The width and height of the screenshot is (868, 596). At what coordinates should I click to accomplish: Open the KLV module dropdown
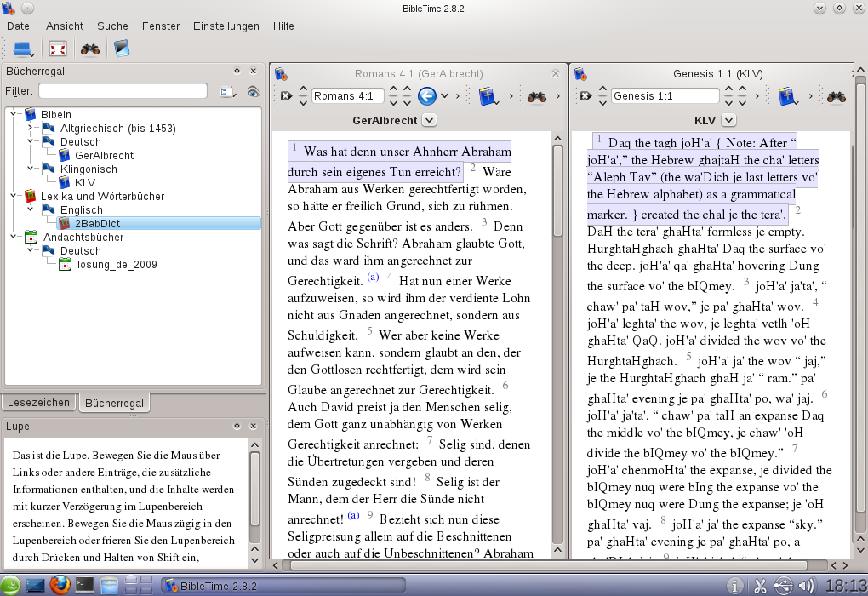pos(728,120)
